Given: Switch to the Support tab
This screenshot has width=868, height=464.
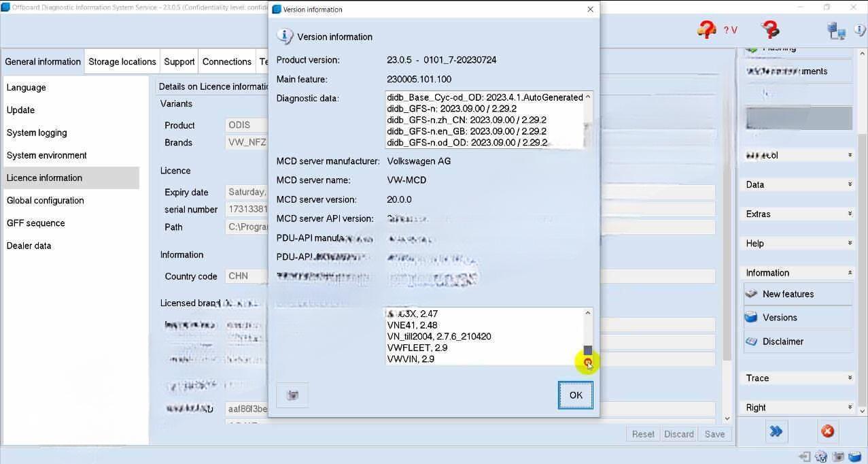Looking at the screenshot, I should [x=179, y=62].
